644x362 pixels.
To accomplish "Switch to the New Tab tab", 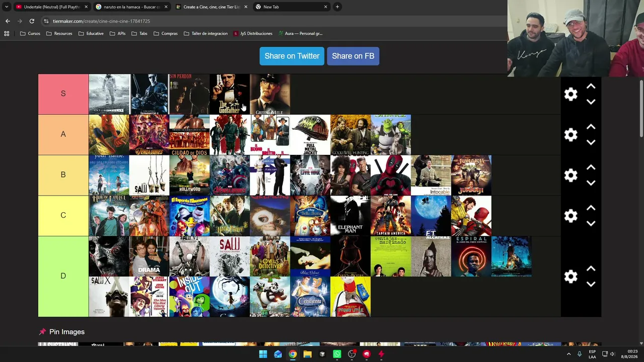I will coord(291,7).
